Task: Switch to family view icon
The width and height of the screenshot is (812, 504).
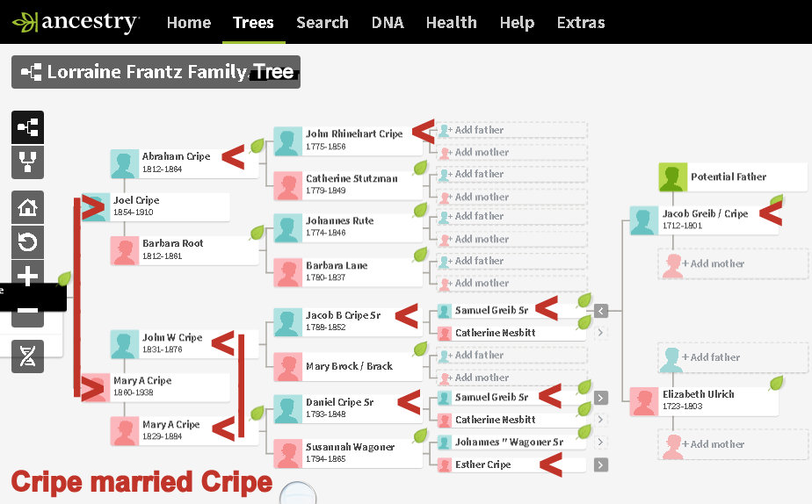Action: [x=27, y=163]
